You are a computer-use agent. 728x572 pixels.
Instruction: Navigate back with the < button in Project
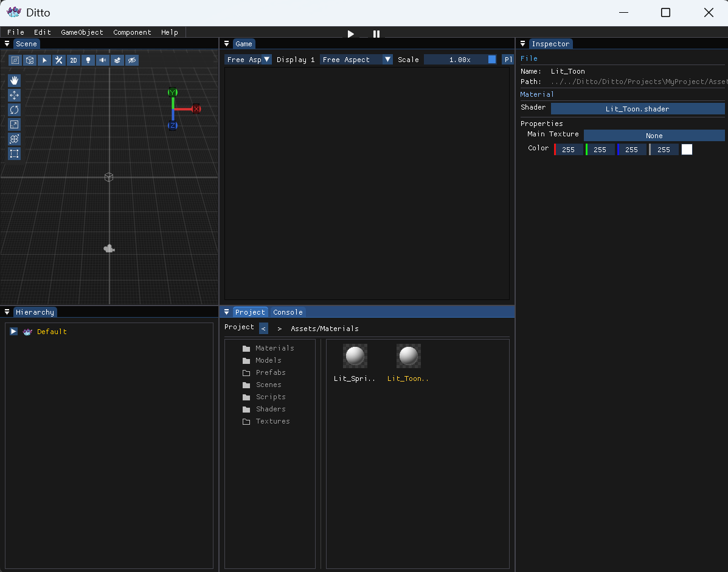(264, 328)
